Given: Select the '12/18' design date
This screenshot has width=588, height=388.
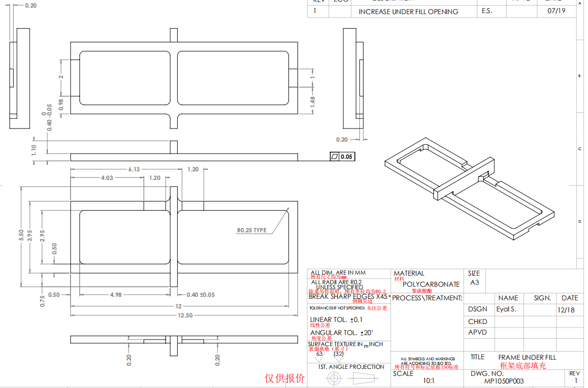Looking at the screenshot, I should [566, 310].
